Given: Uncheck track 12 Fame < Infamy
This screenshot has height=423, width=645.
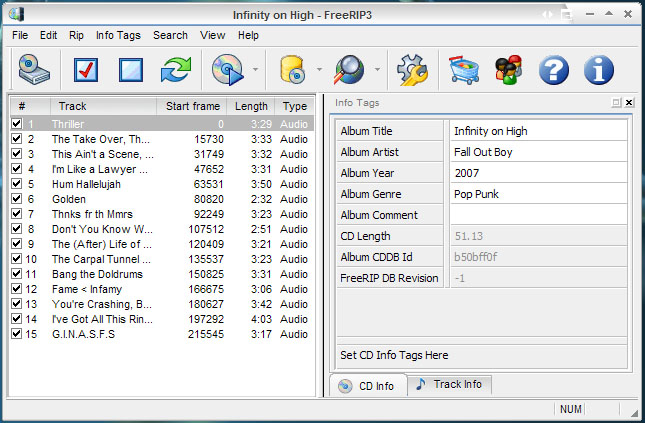Looking at the screenshot, I should click(x=16, y=288).
